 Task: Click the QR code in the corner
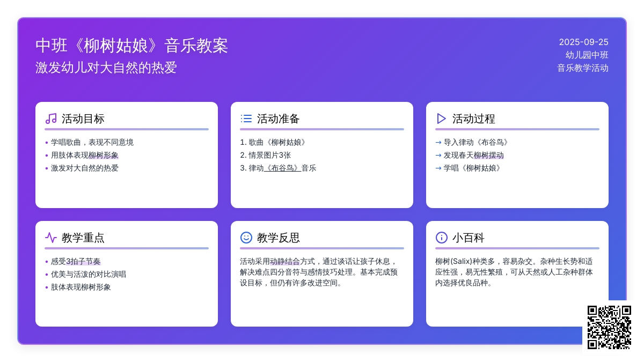609,327
